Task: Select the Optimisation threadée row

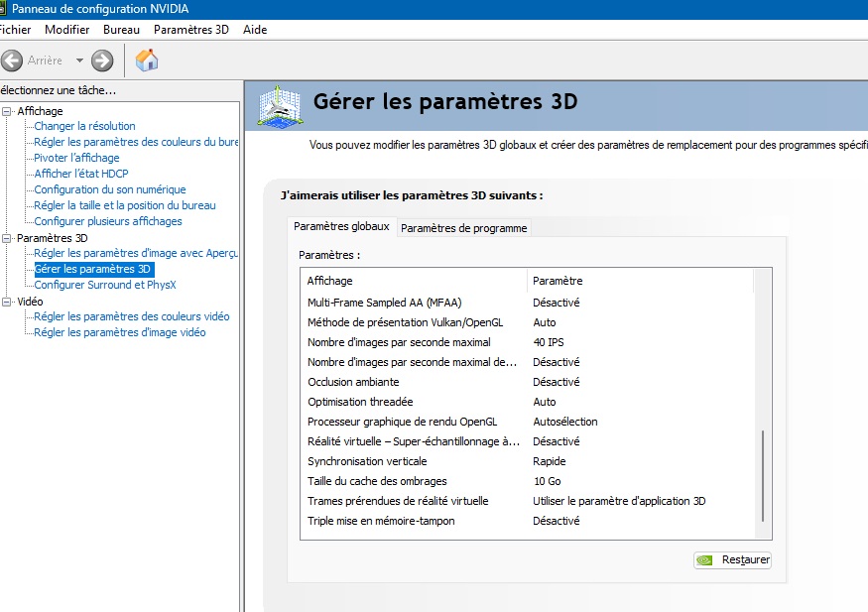Action: point(528,403)
